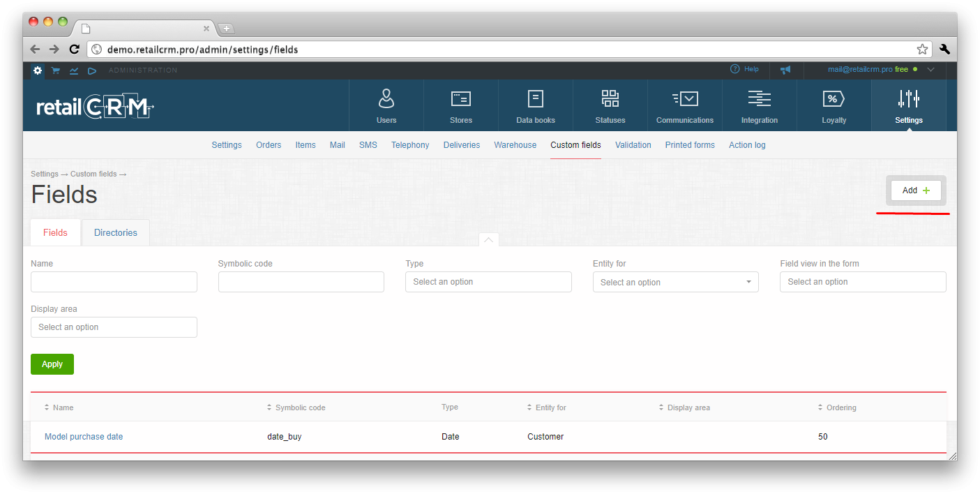Sort table by Ordering column
The height and width of the screenshot is (494, 980).
click(x=837, y=407)
